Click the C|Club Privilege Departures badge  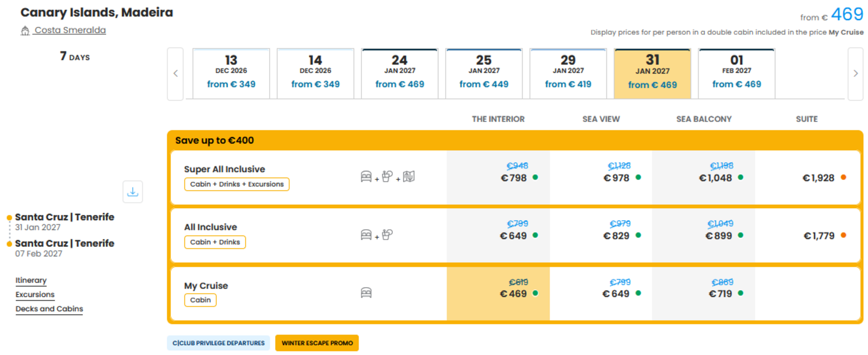pos(218,343)
